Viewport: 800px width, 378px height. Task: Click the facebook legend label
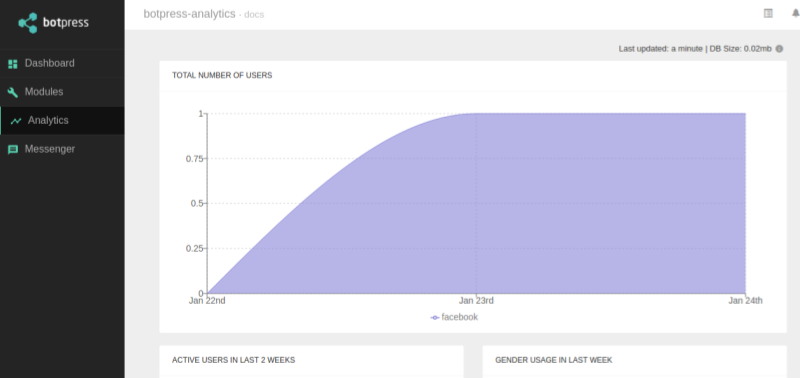click(460, 317)
